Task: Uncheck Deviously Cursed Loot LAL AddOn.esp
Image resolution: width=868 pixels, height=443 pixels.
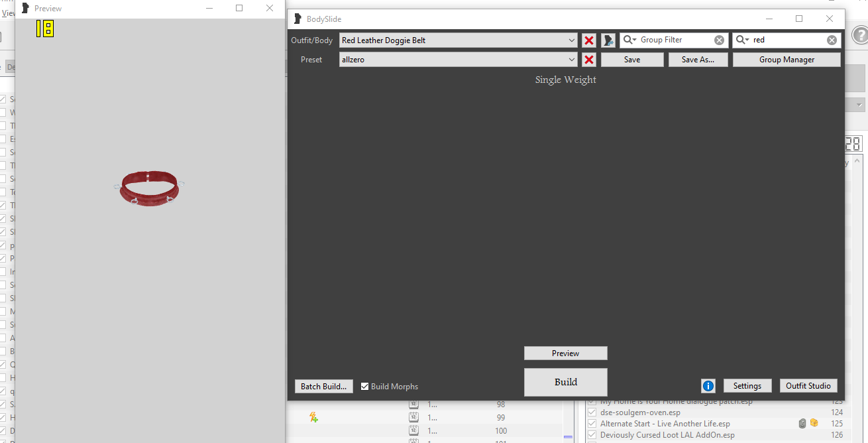Action: tap(592, 435)
